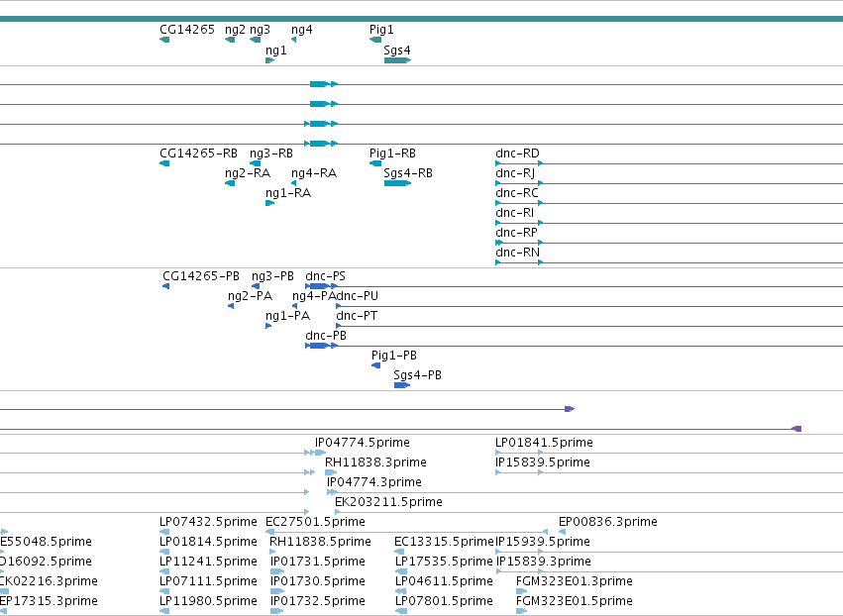Viewport: 843px width, 616px height.
Task: Click the Pig1-RB transcript label
Action: pos(392,154)
